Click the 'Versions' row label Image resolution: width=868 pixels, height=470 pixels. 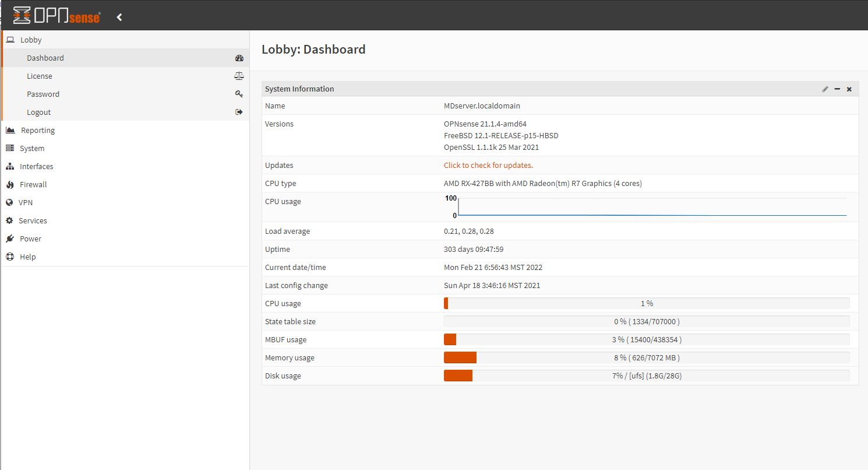pos(279,124)
